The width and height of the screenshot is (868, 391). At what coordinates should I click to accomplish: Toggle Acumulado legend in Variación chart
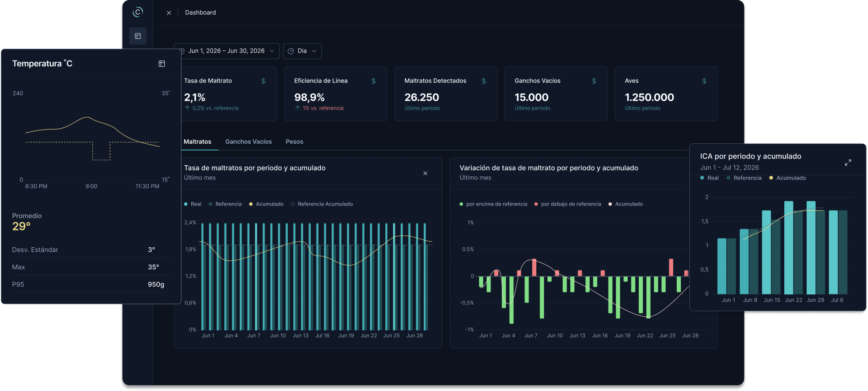pyautogui.click(x=625, y=204)
